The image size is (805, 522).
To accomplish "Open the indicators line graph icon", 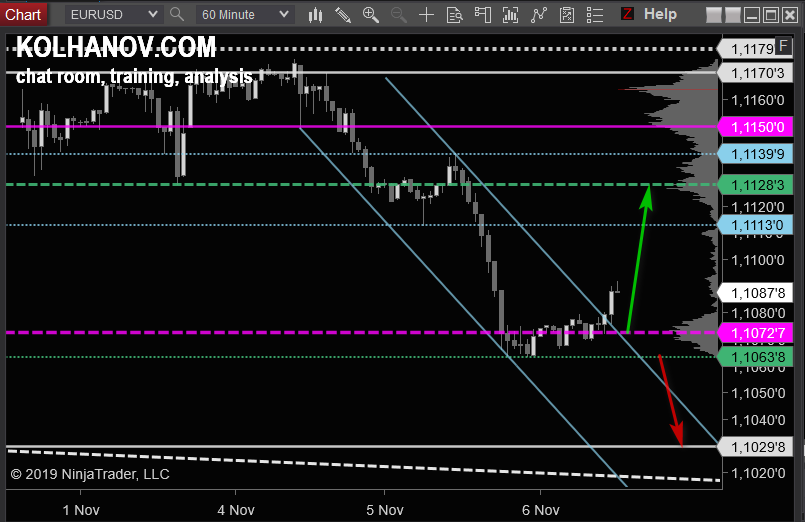I will pos(539,15).
